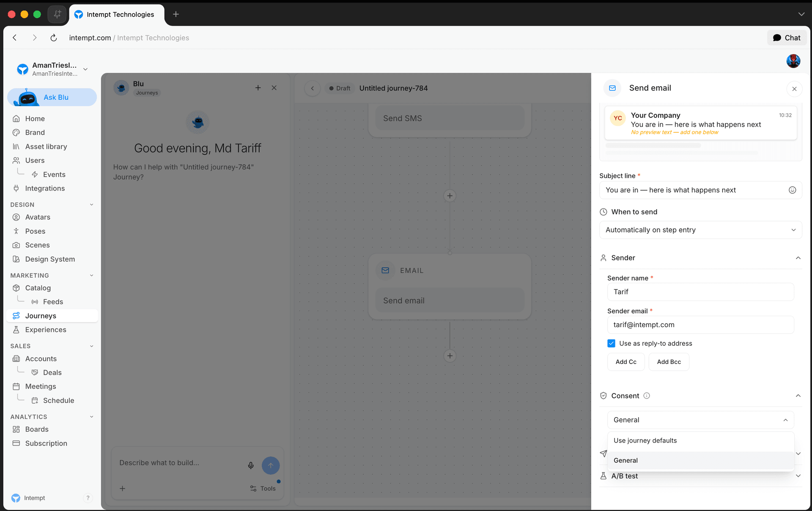The height and width of the screenshot is (511, 812).
Task: Open Subscription page
Action: pos(46,443)
